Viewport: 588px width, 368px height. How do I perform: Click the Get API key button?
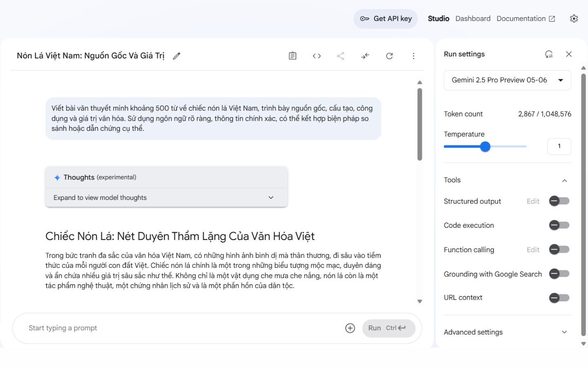[385, 18]
